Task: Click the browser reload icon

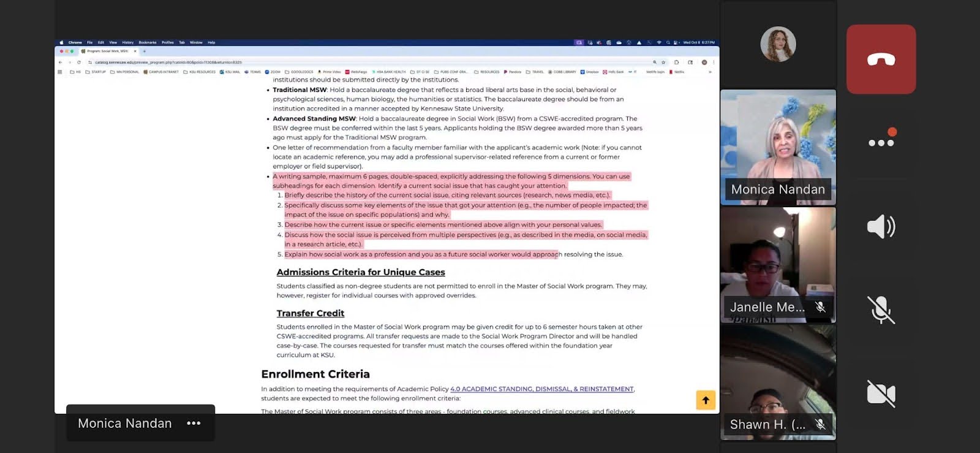Action: coord(79,62)
